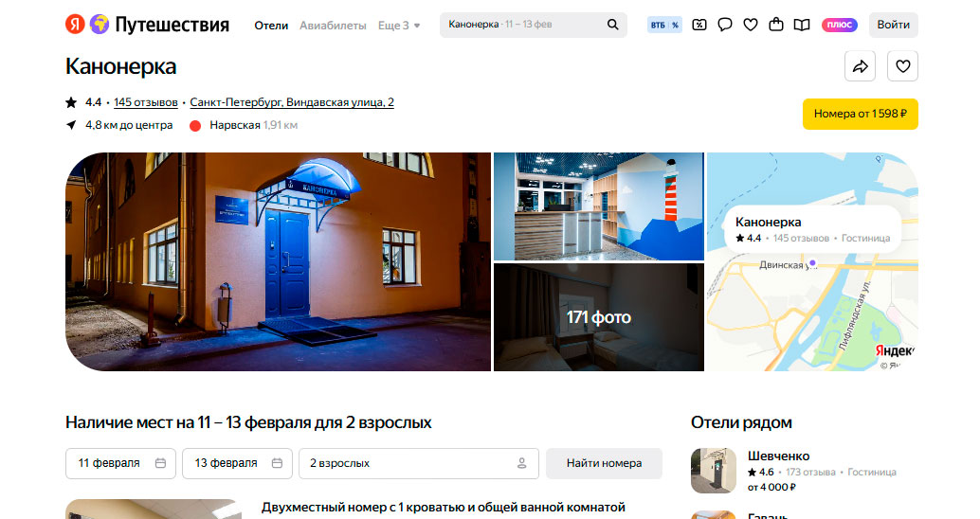Click Номера от 1598 ₽ button

[x=860, y=114]
